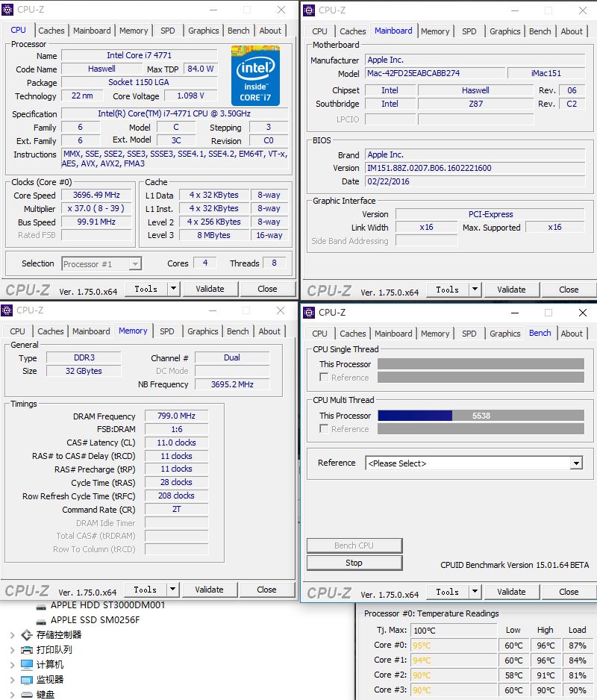Click Core #0 temperature 95°C reading

pos(454,646)
